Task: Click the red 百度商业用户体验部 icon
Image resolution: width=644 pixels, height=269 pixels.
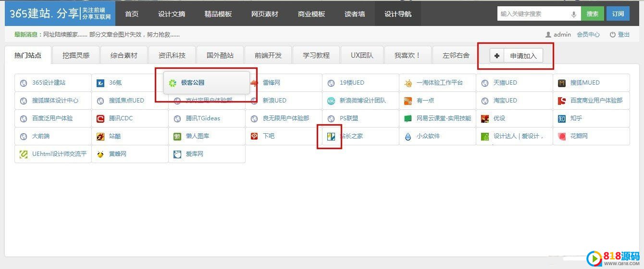Action: coord(562,101)
